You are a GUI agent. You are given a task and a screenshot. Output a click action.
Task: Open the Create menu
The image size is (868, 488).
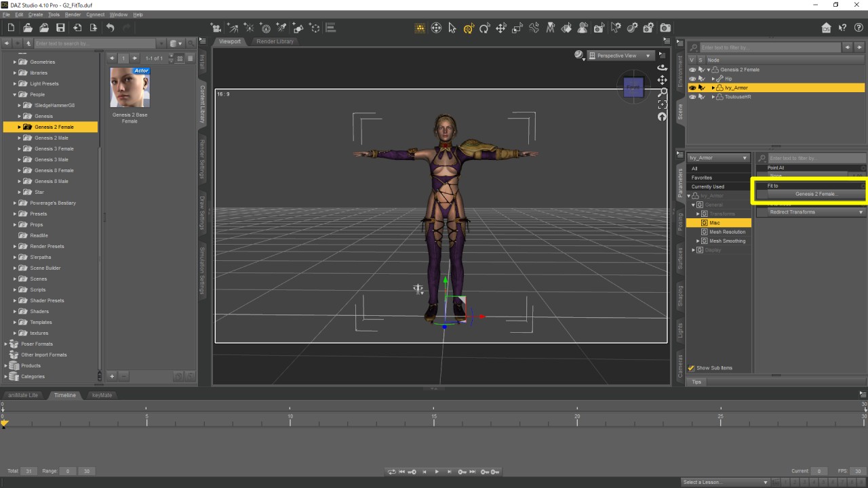(35, 14)
